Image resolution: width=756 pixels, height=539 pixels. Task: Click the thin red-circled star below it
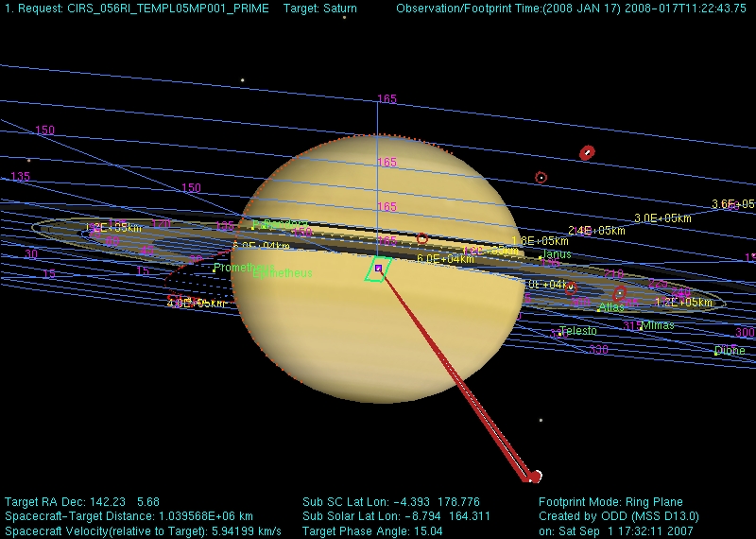(541, 177)
